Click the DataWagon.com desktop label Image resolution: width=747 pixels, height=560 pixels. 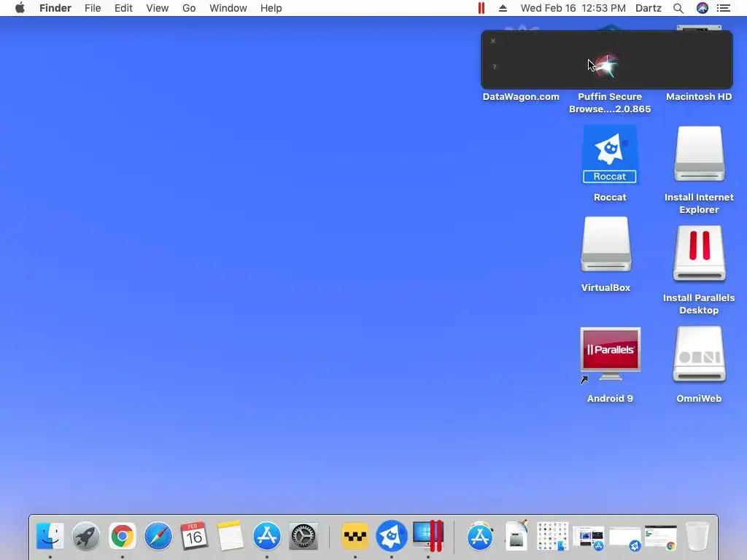[521, 97]
